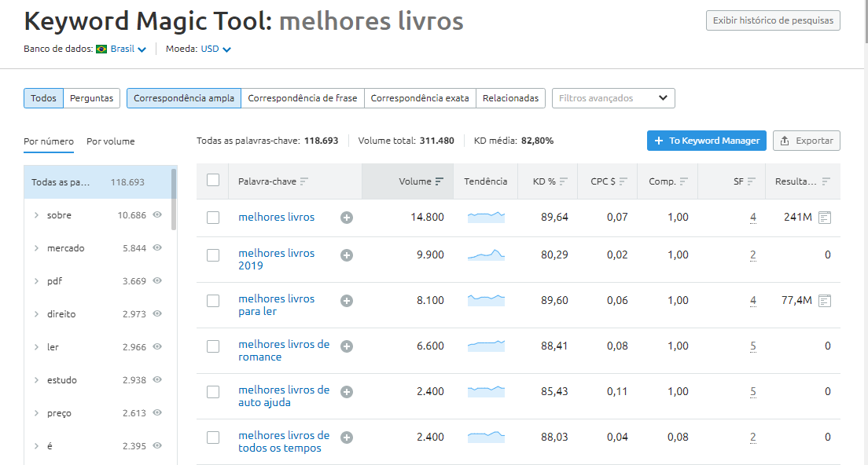Open SERP results icon for "melhores livros" row
Image resolution: width=868 pixels, height=465 pixels.
824,218
